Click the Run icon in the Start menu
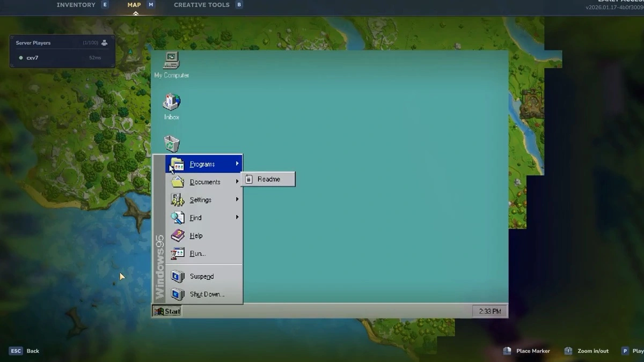This screenshot has width=644, height=362. (x=178, y=253)
